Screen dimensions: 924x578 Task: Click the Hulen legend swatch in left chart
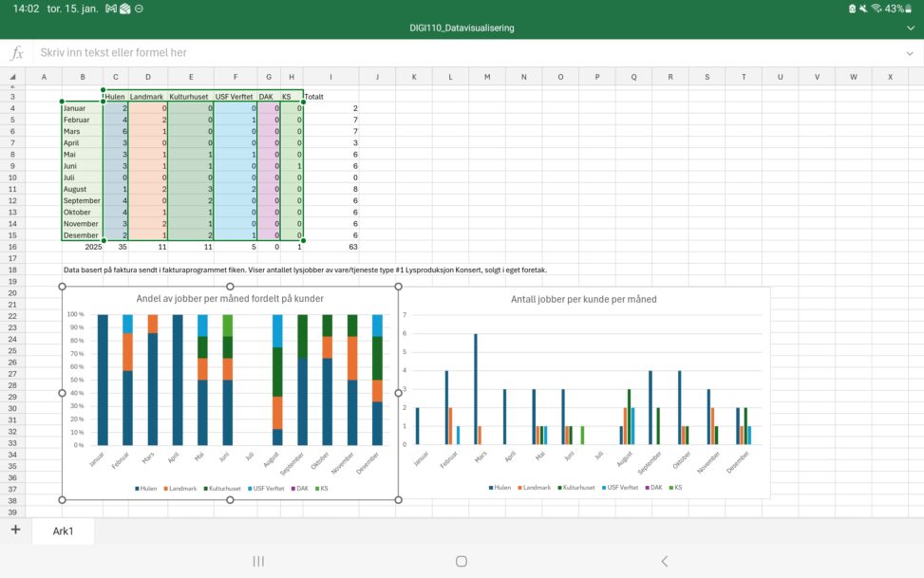point(136,488)
